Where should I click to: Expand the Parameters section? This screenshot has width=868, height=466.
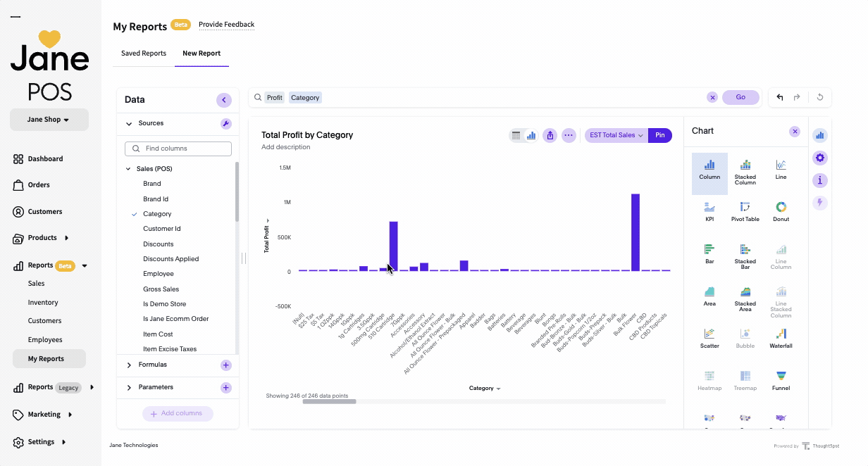(x=129, y=387)
